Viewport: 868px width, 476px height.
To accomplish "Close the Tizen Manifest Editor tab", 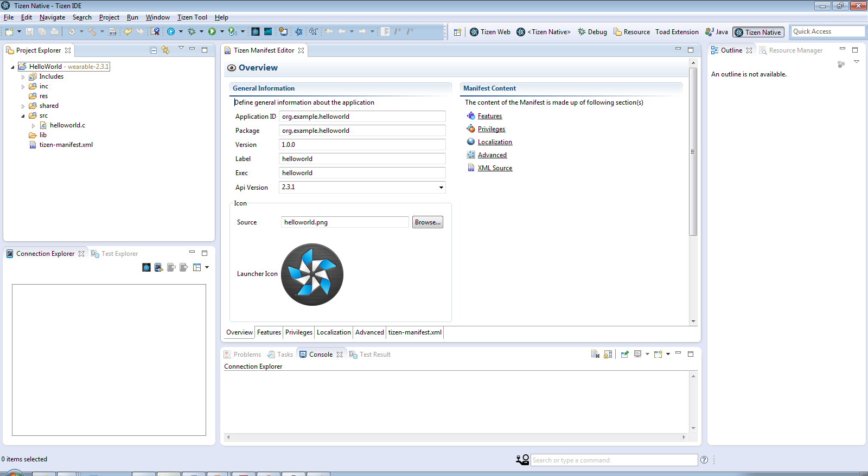I will pos(301,50).
